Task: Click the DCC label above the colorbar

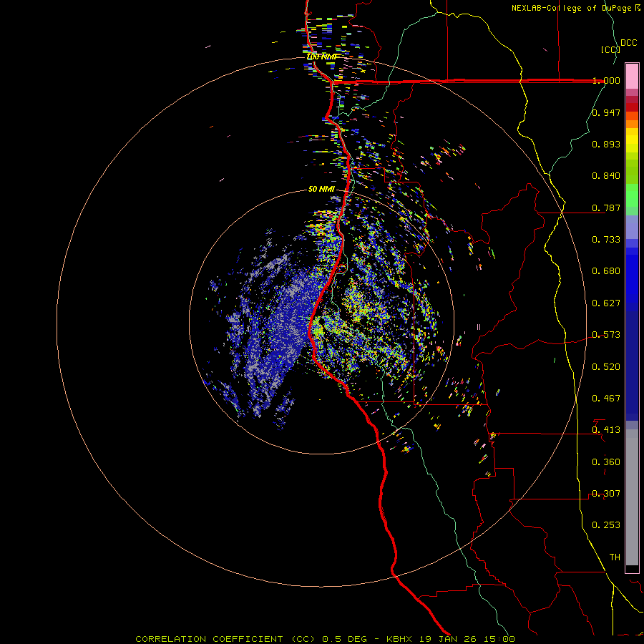Action: coord(629,43)
